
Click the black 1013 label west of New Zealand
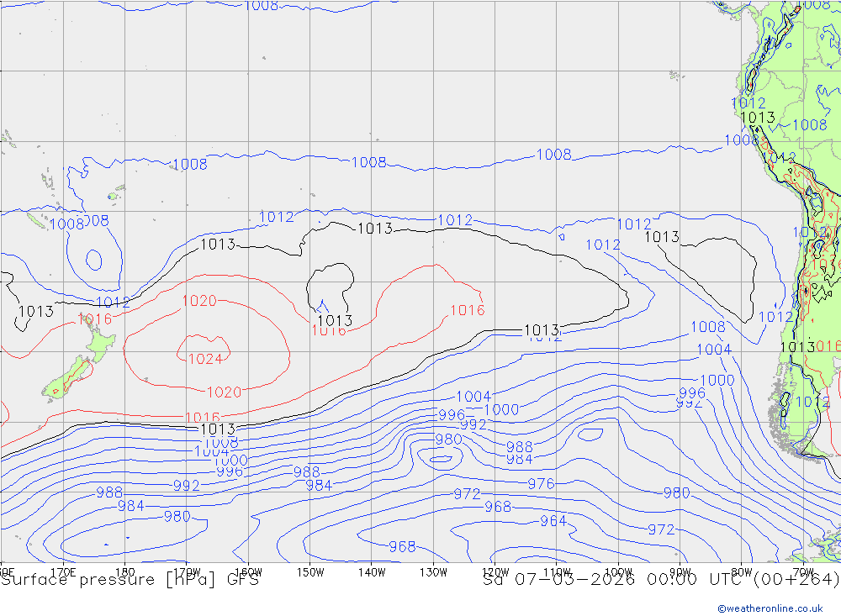[36, 312]
